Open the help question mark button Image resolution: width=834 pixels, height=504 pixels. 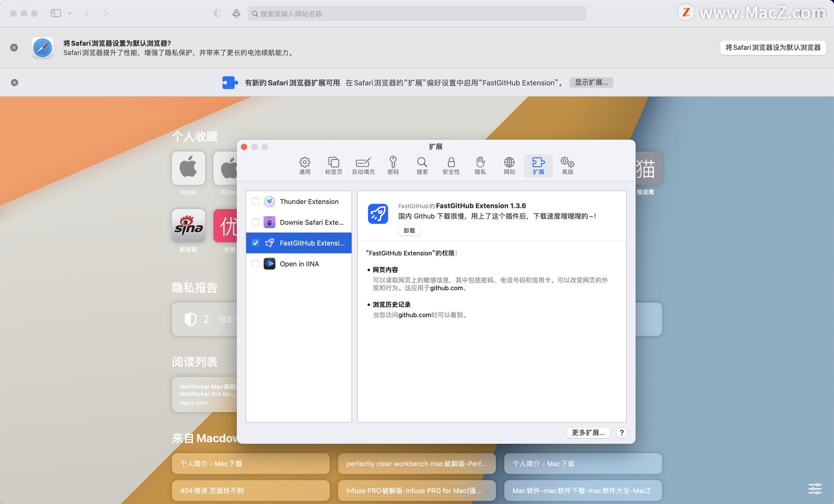tap(622, 433)
